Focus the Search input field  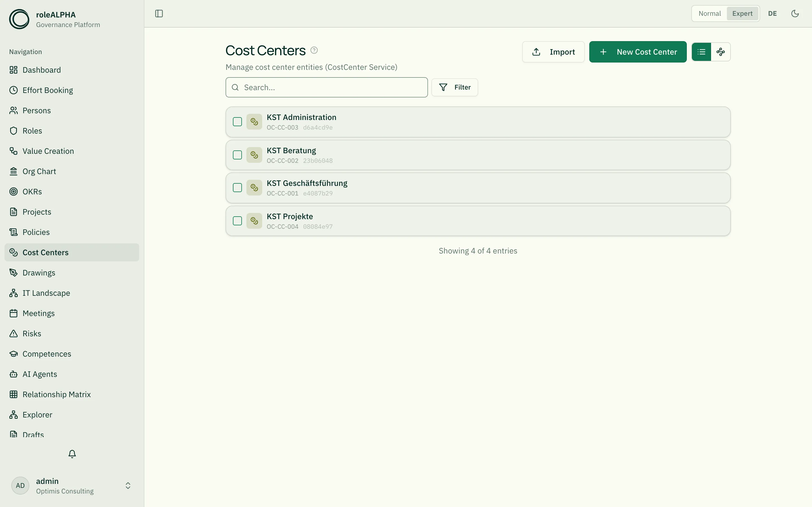tap(326, 88)
